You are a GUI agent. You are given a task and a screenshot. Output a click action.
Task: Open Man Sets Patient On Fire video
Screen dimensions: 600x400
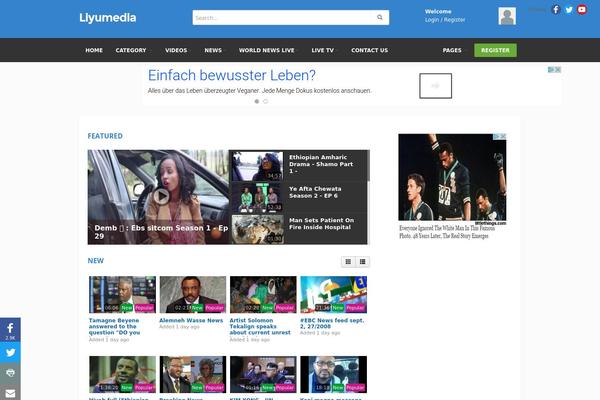(x=321, y=224)
